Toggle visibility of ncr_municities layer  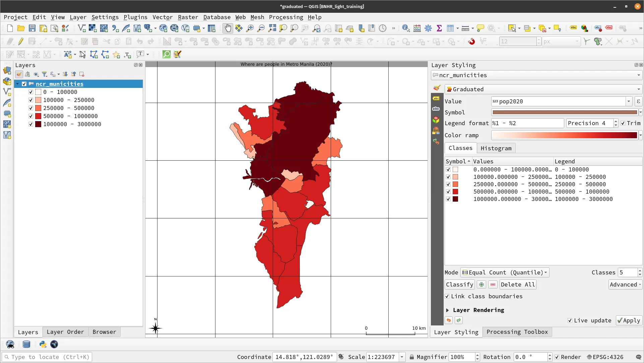tap(24, 84)
